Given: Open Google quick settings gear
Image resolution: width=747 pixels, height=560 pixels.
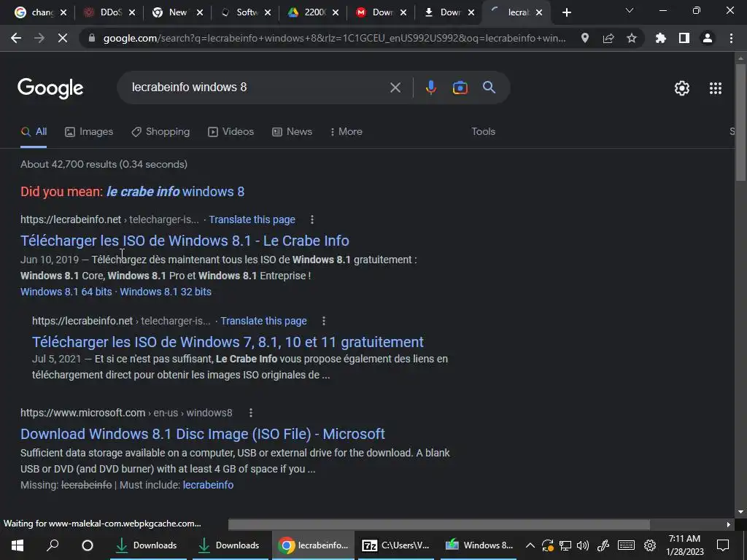Looking at the screenshot, I should point(682,88).
